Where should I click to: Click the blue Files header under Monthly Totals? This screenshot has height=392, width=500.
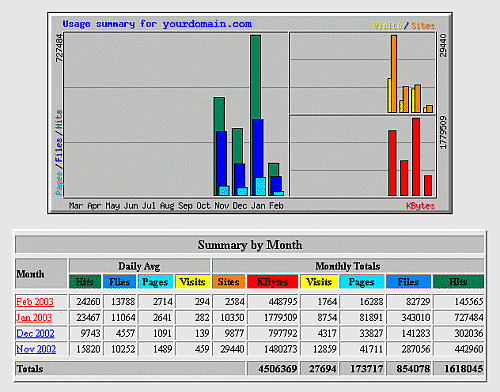[409, 282]
